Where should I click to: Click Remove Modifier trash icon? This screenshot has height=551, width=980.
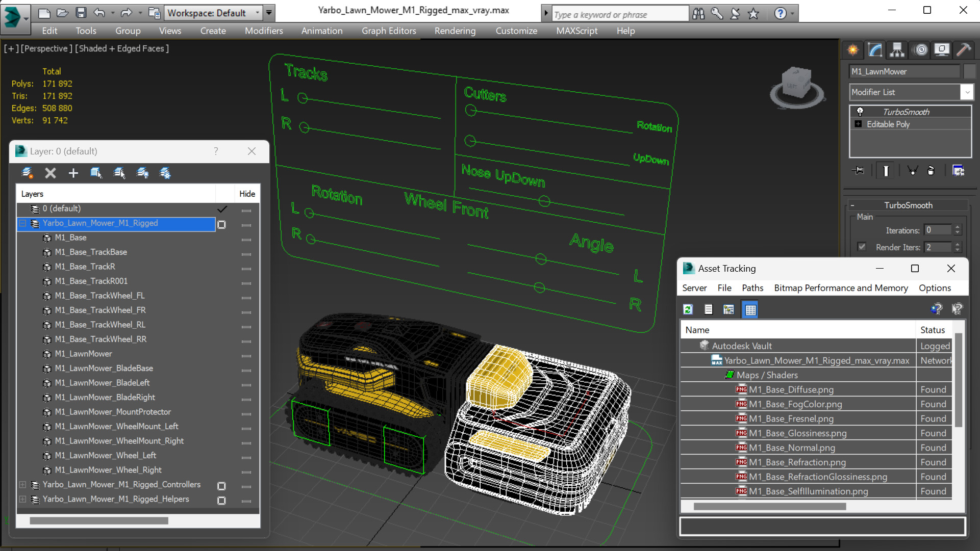click(931, 171)
